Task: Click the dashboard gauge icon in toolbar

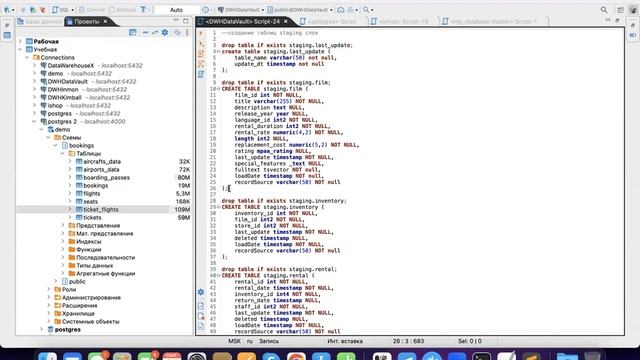Action: [x=340, y=10]
